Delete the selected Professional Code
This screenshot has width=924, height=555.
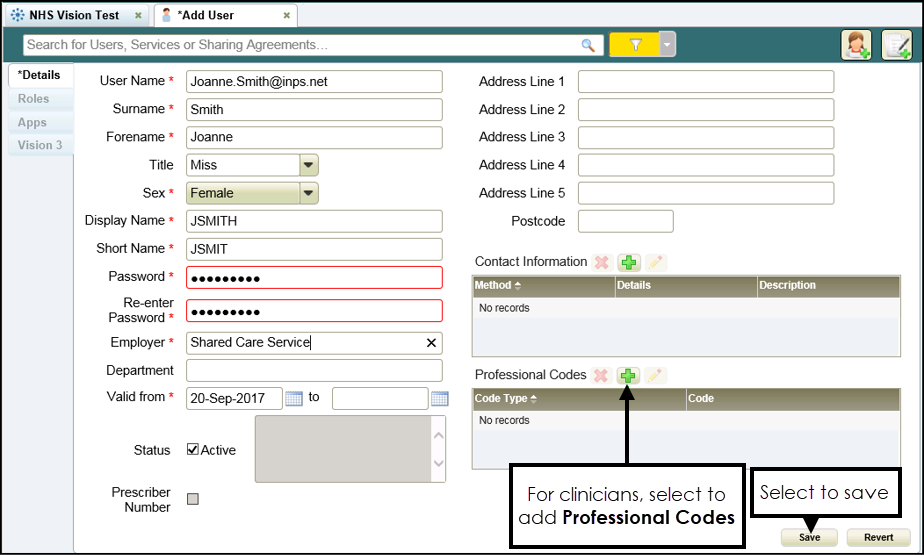coord(602,376)
